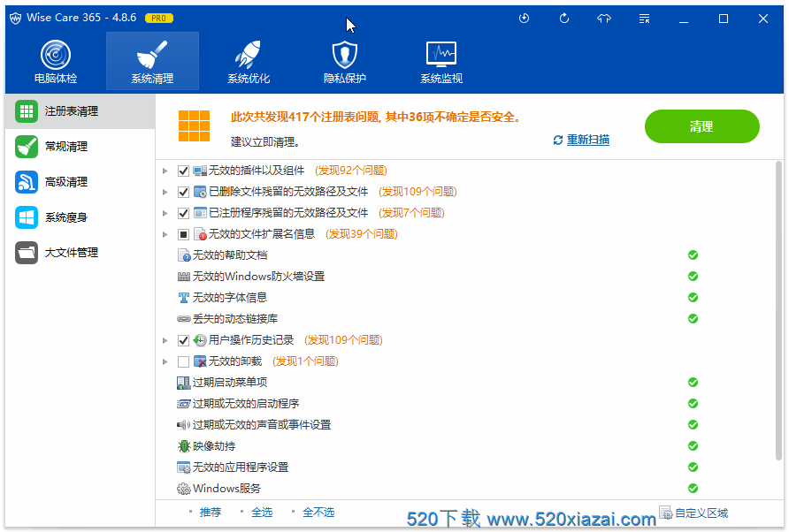
Task: Click the 推荐 selection link
Action: pos(211,513)
